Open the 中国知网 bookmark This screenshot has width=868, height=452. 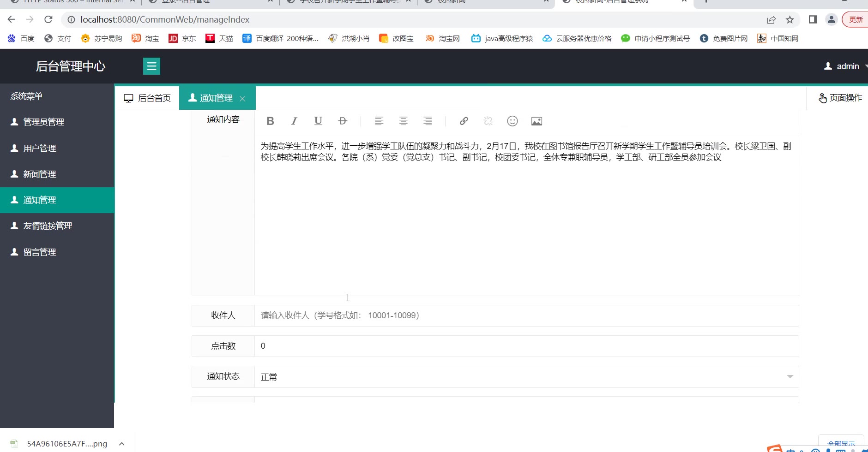(778, 38)
